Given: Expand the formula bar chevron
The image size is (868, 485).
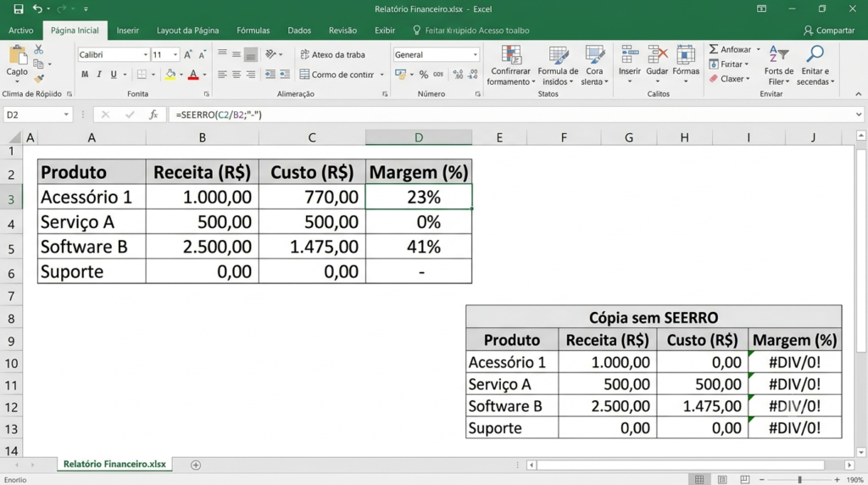Looking at the screenshot, I should [859, 114].
